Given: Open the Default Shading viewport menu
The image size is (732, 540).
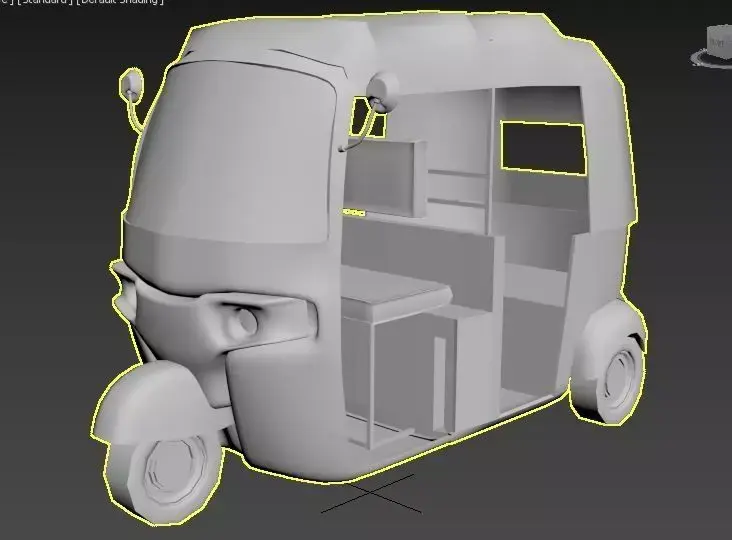Looking at the screenshot, I should pyautogui.click(x=120, y=1).
